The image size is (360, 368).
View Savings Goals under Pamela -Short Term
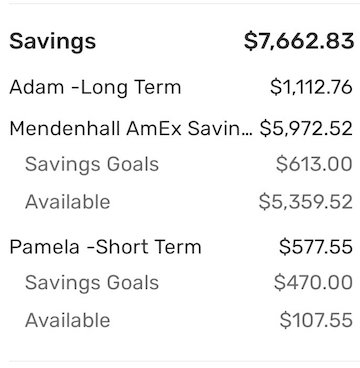[x=92, y=283]
